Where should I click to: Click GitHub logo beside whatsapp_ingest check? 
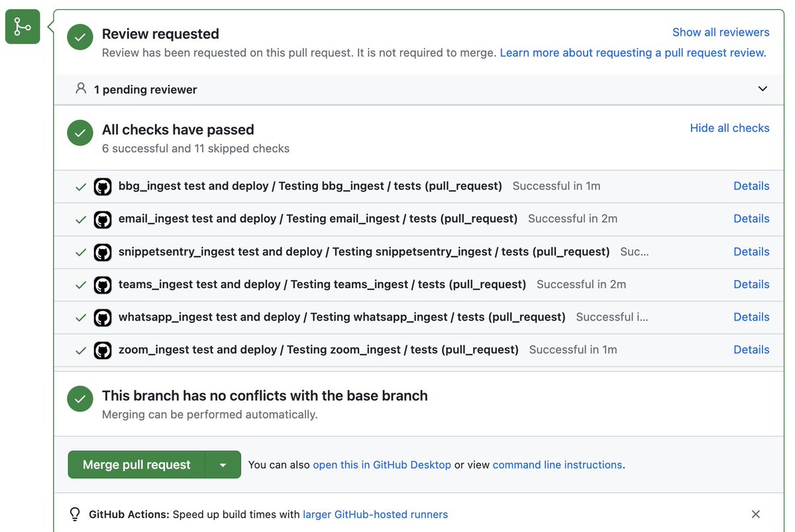[x=103, y=317]
